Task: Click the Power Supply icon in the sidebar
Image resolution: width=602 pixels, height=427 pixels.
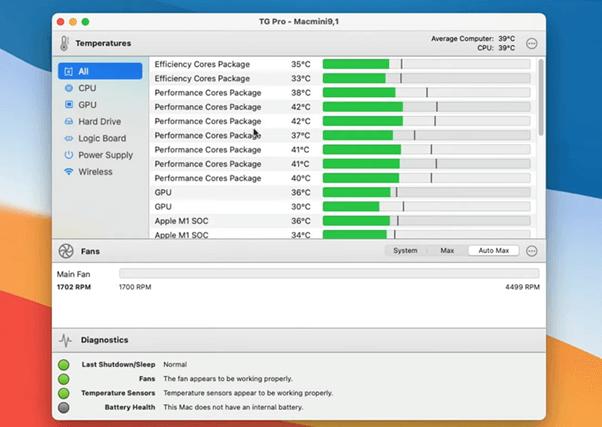Action: 69,155
